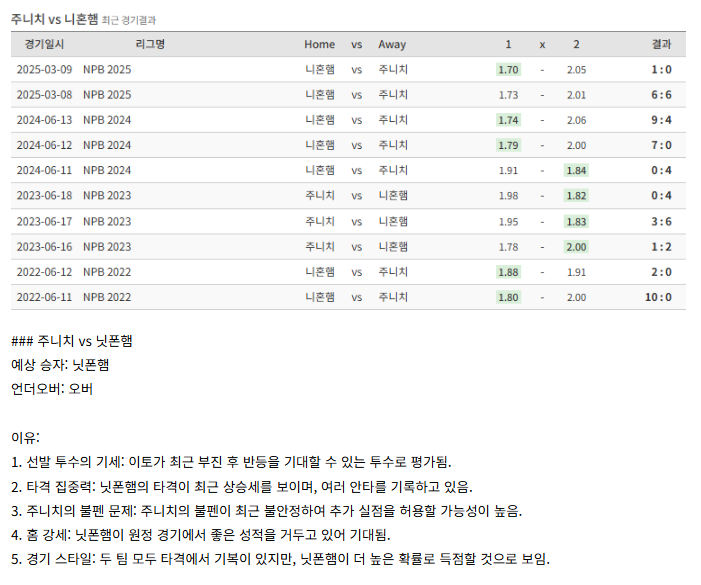The height and width of the screenshot is (585, 701).
Task: Click the result 6:6
Action: 661,95
